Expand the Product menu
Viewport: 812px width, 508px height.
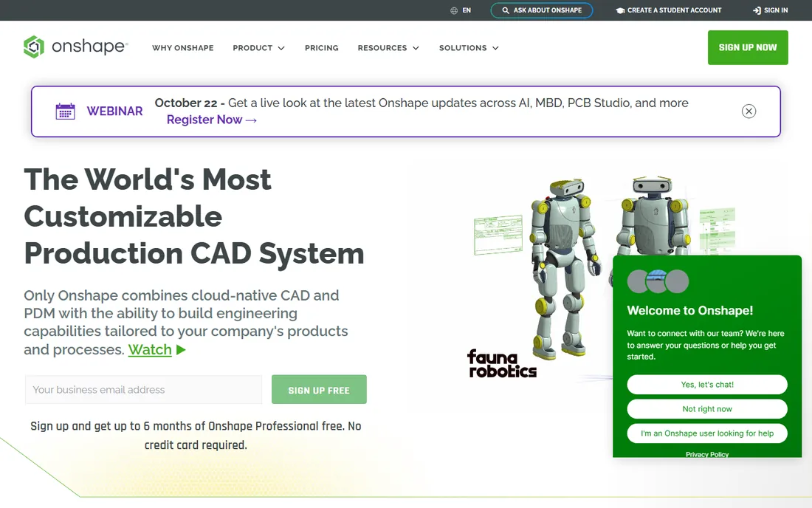pos(259,48)
